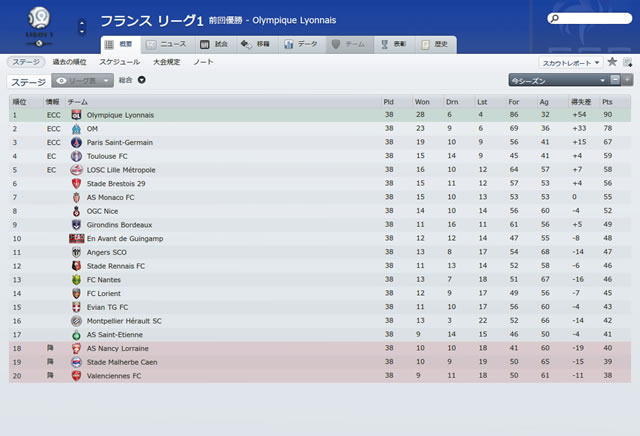The height and width of the screenshot is (436, 640).
Task: Sort the table by the Pts column header
Action: 607,102
